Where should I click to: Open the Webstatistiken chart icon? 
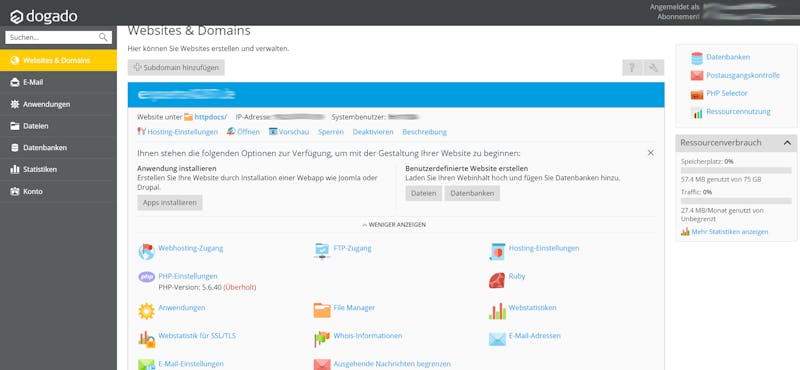(x=496, y=311)
